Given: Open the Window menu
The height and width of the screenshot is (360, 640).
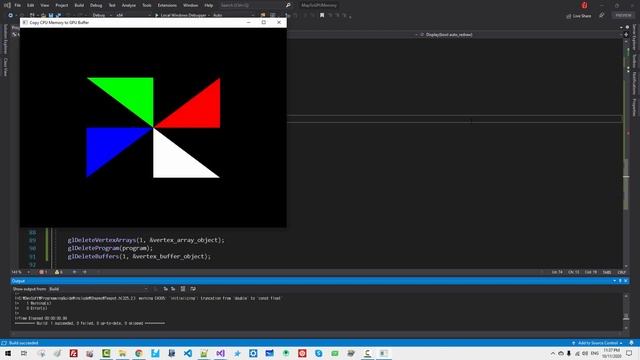Looking at the screenshot, I should pos(190,5).
